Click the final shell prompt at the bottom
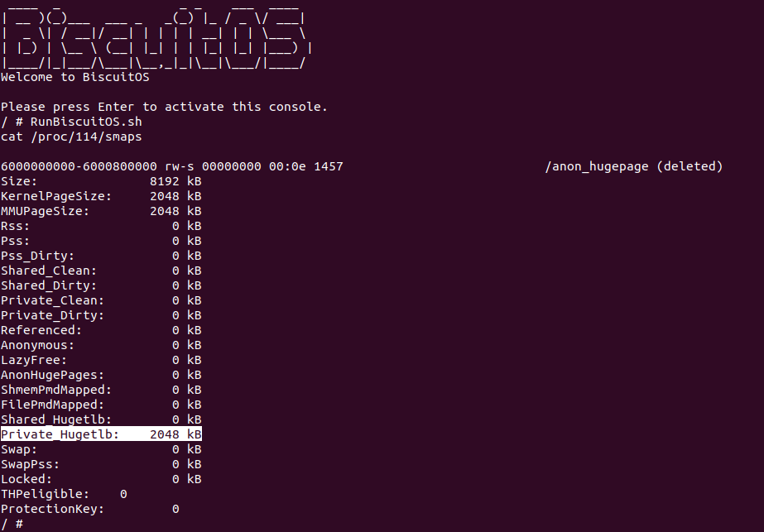Screen dimensions: 764x532 [12, 524]
